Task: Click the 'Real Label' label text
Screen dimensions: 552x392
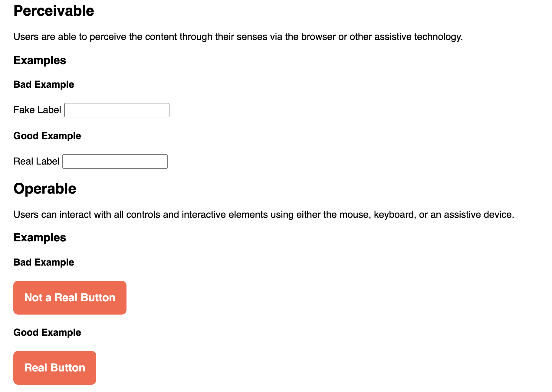Action: 36,162
